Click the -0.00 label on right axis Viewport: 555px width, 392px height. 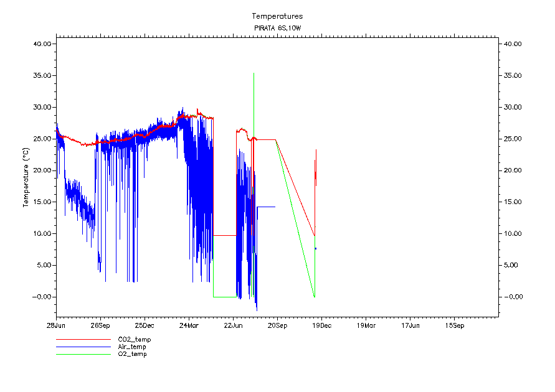click(513, 297)
